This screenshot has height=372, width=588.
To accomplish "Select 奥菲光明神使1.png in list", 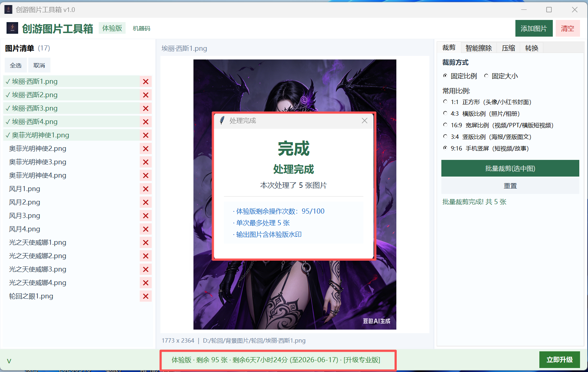I will (72, 135).
